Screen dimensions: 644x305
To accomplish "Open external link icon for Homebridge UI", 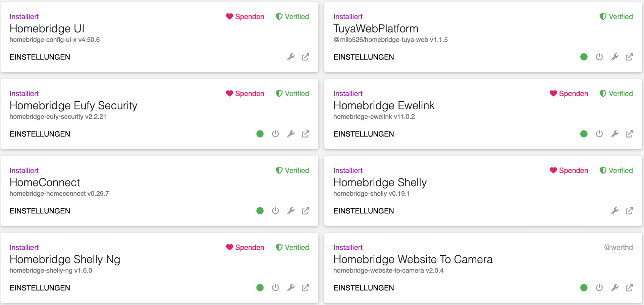I will pyautogui.click(x=305, y=57).
